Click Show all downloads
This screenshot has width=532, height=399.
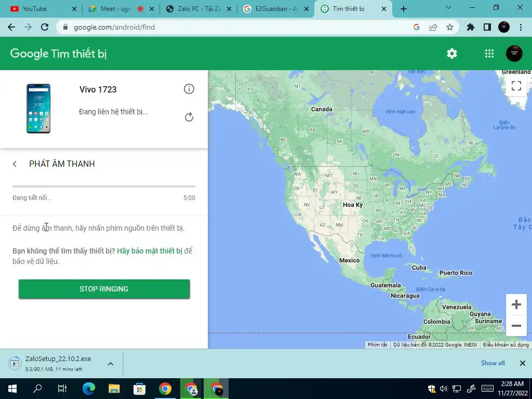[493, 363]
